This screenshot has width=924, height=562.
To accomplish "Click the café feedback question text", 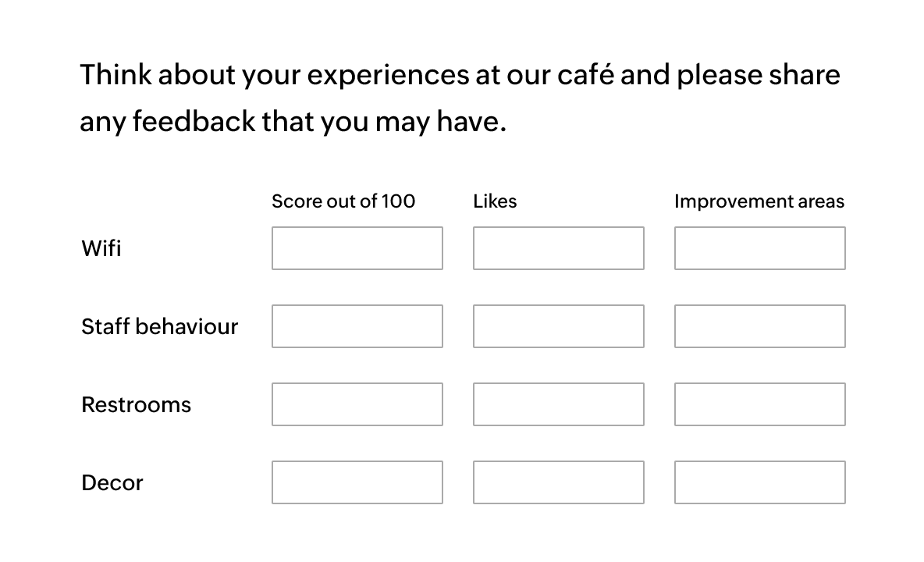I will [460, 98].
